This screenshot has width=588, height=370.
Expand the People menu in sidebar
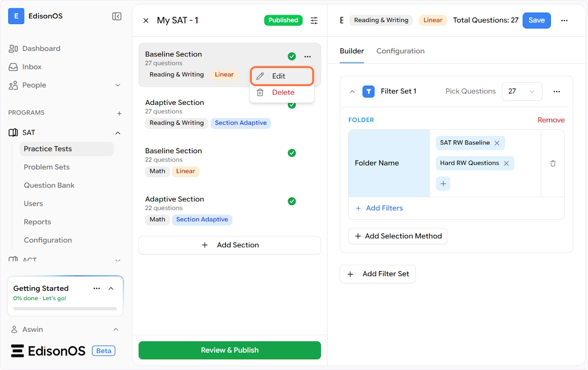coord(118,85)
